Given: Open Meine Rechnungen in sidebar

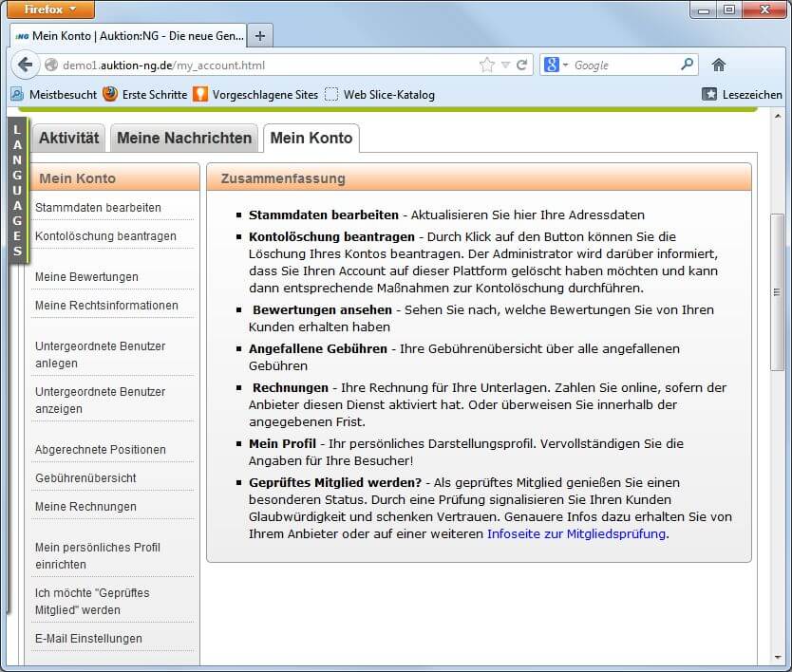Looking at the screenshot, I should tap(85, 506).
